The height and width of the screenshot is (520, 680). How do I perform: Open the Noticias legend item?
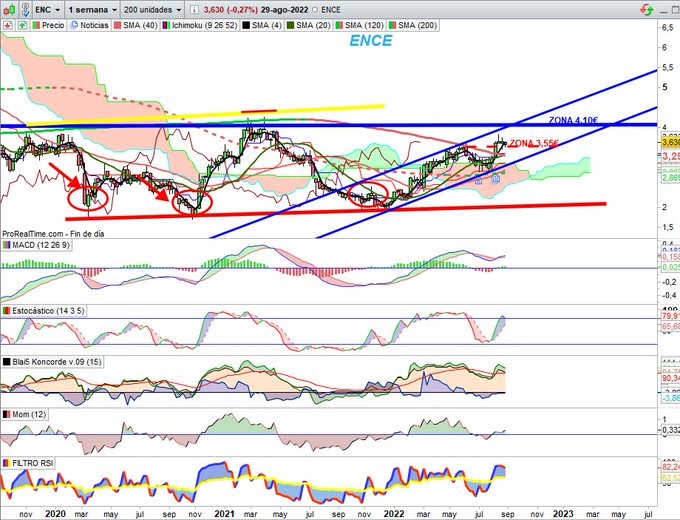[x=89, y=25]
